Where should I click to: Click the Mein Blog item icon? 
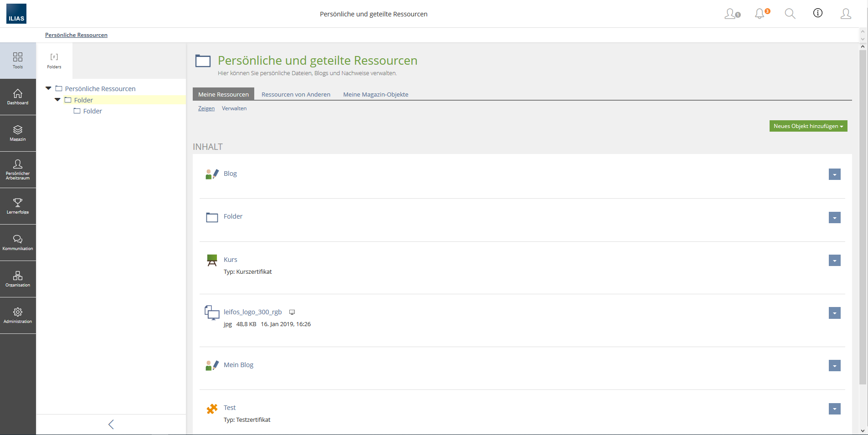[x=212, y=365]
